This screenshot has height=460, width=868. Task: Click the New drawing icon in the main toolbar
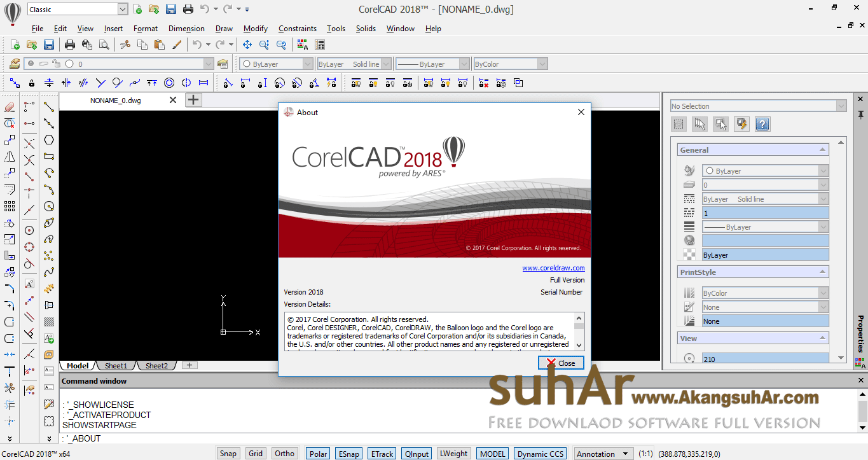point(15,45)
